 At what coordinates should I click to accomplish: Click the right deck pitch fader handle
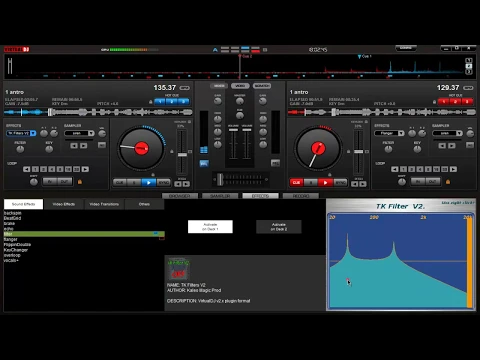click(359, 152)
